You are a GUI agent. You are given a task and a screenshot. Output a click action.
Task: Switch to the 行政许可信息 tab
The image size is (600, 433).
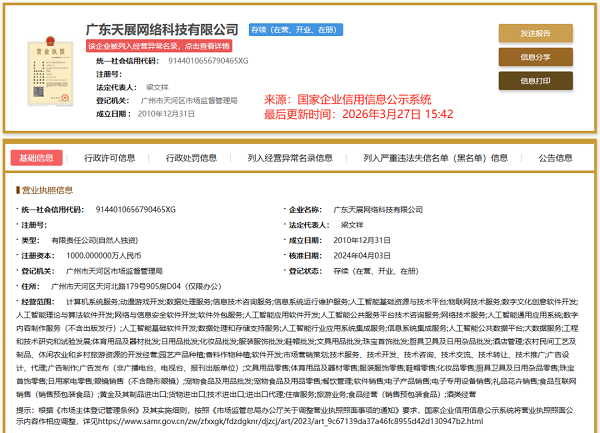tap(110, 158)
